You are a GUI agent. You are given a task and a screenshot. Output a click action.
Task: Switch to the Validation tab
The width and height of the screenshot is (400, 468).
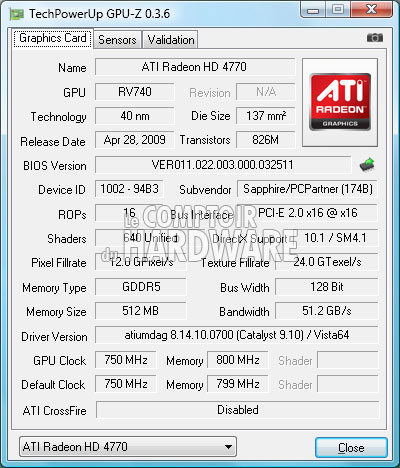[x=171, y=40]
